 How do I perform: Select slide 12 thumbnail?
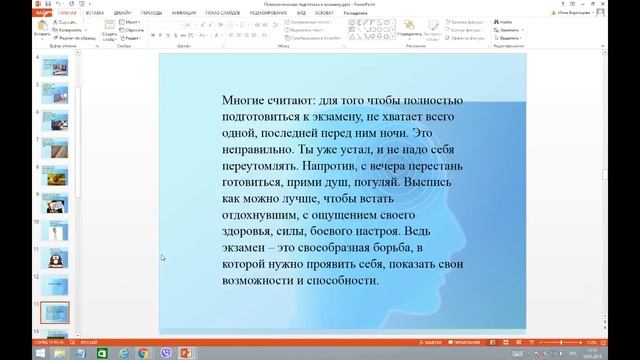click(x=55, y=285)
